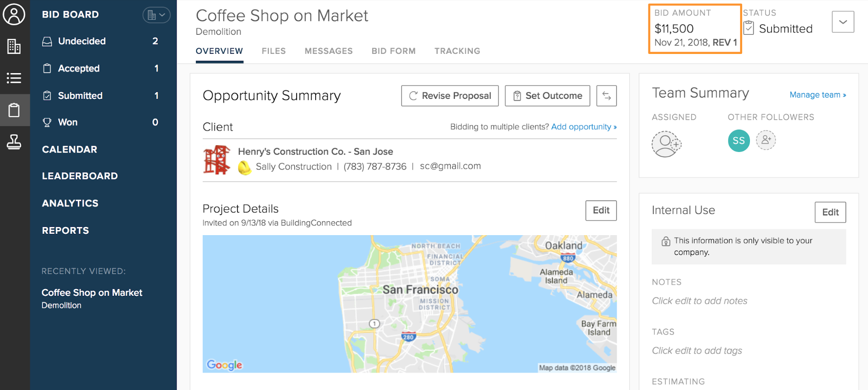Click the Manage team link
Viewport: 868px width, 390px height.
tap(818, 95)
